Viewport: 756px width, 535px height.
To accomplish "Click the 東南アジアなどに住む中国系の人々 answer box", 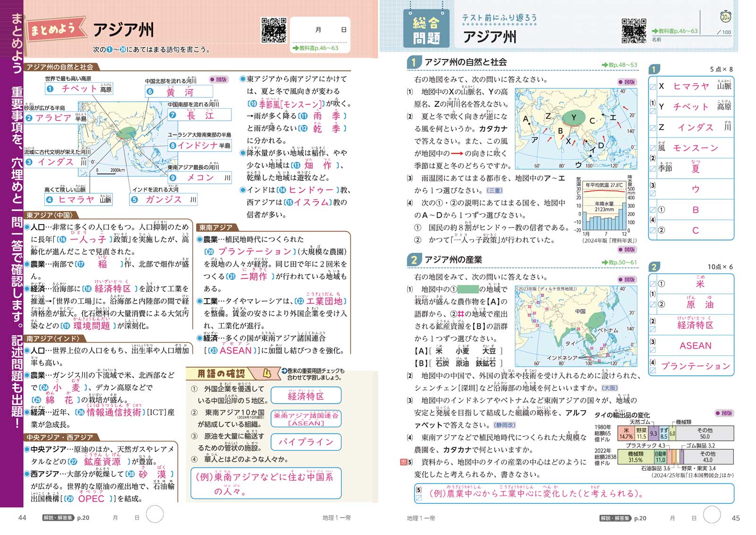I will click(x=266, y=483).
